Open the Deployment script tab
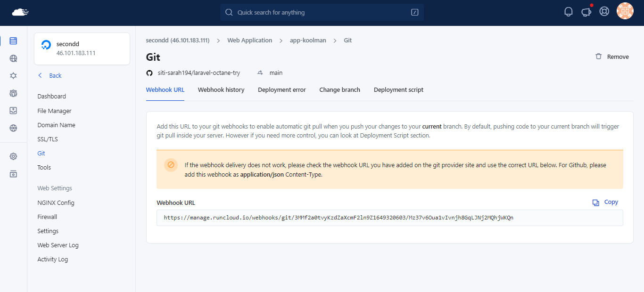This screenshot has height=292, width=644. click(x=398, y=90)
